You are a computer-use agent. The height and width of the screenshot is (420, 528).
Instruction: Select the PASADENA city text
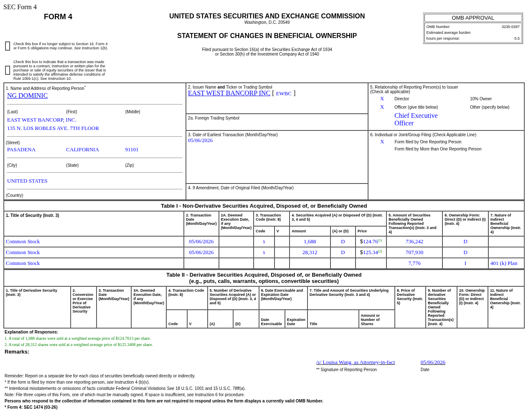[21, 150]
